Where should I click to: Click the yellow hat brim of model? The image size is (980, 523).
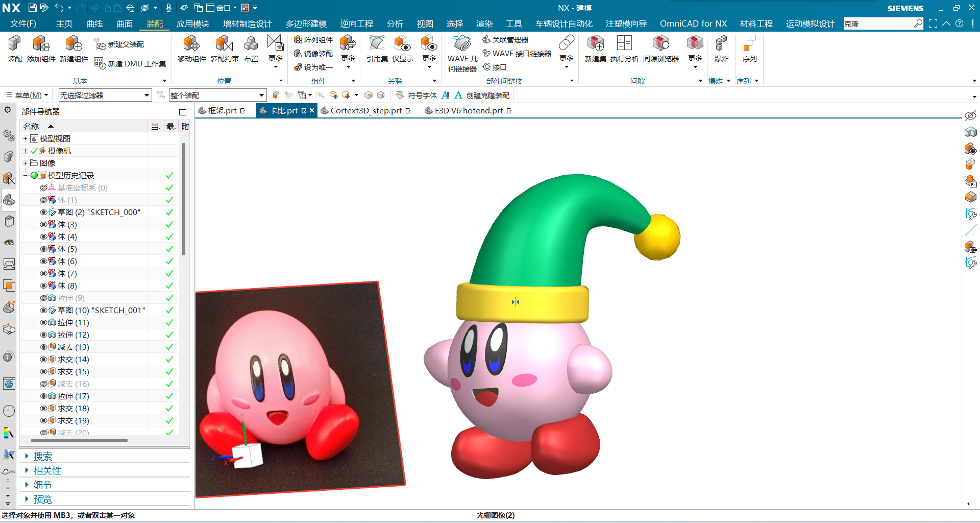[x=522, y=303]
